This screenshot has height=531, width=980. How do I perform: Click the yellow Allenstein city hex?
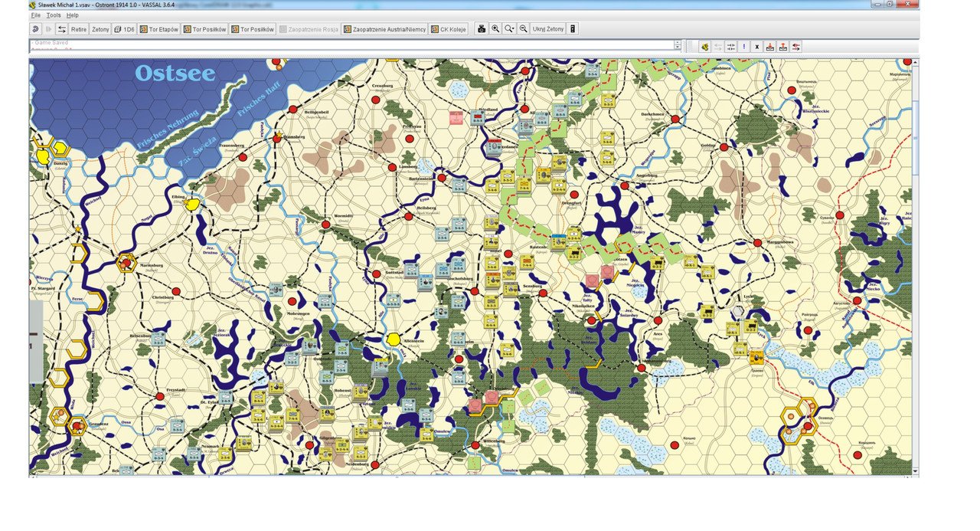[393, 339]
